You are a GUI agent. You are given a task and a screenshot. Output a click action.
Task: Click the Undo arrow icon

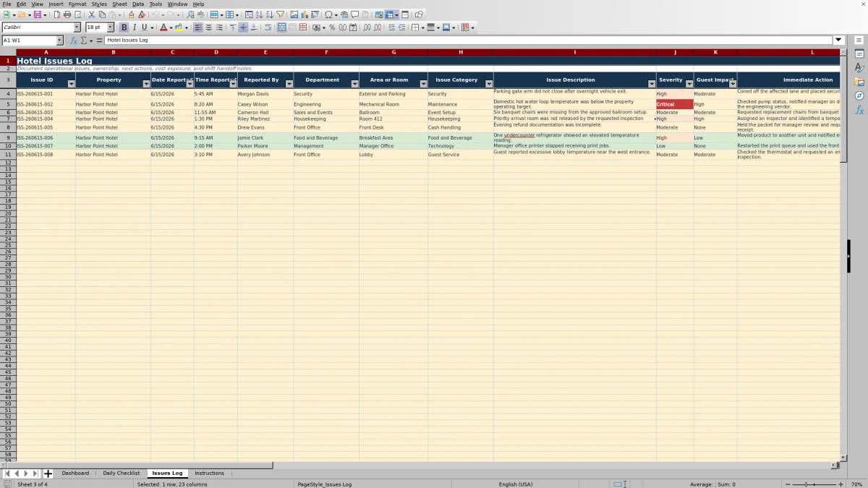[x=156, y=14]
